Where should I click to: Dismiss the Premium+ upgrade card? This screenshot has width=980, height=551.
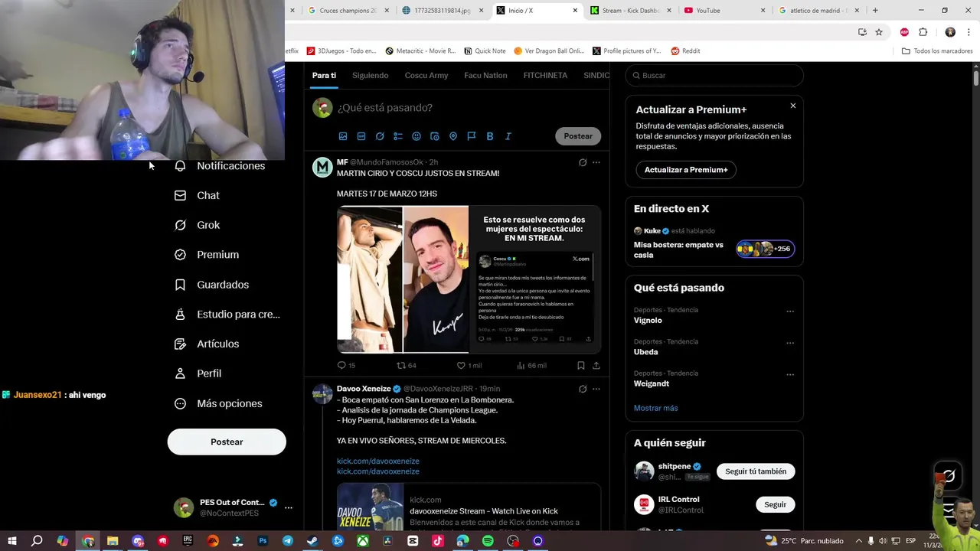click(x=793, y=106)
